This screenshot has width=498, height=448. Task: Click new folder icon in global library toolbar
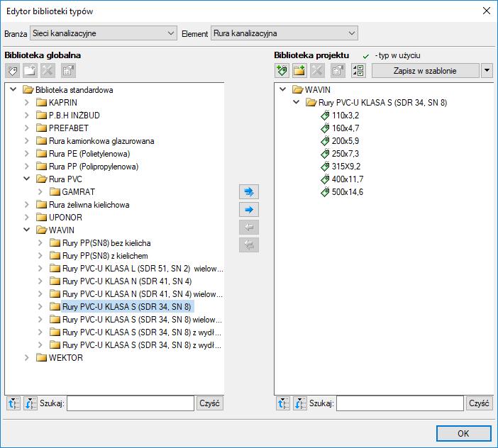click(x=31, y=71)
